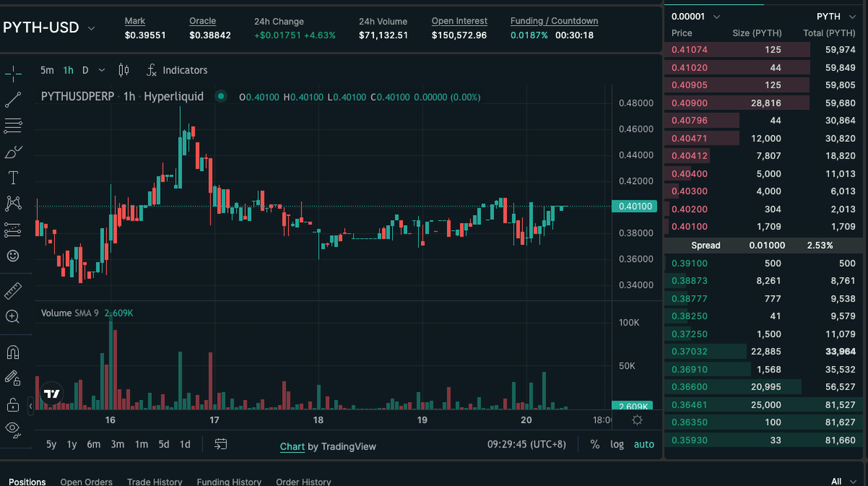
Task: Select the crosshair cursor tool
Action: 13,73
